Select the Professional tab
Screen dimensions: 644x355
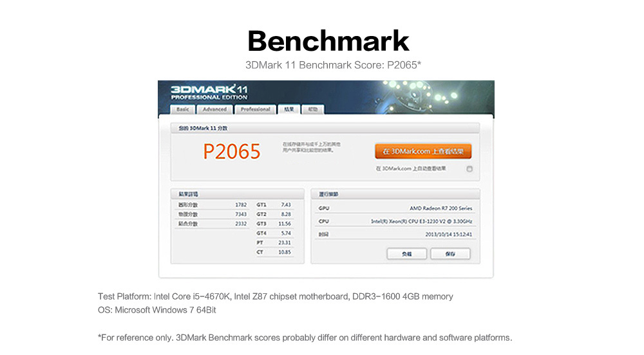pos(255,109)
